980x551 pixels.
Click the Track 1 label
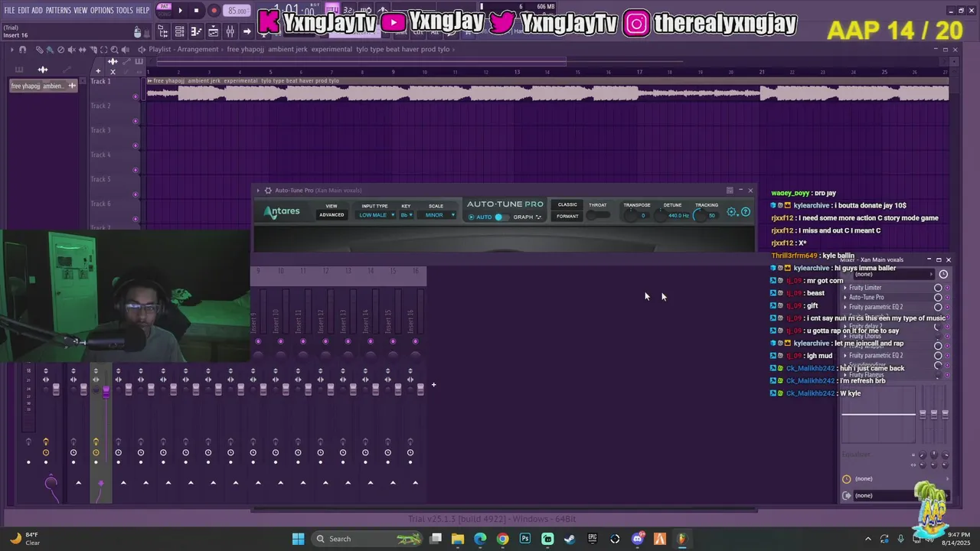[x=100, y=81]
